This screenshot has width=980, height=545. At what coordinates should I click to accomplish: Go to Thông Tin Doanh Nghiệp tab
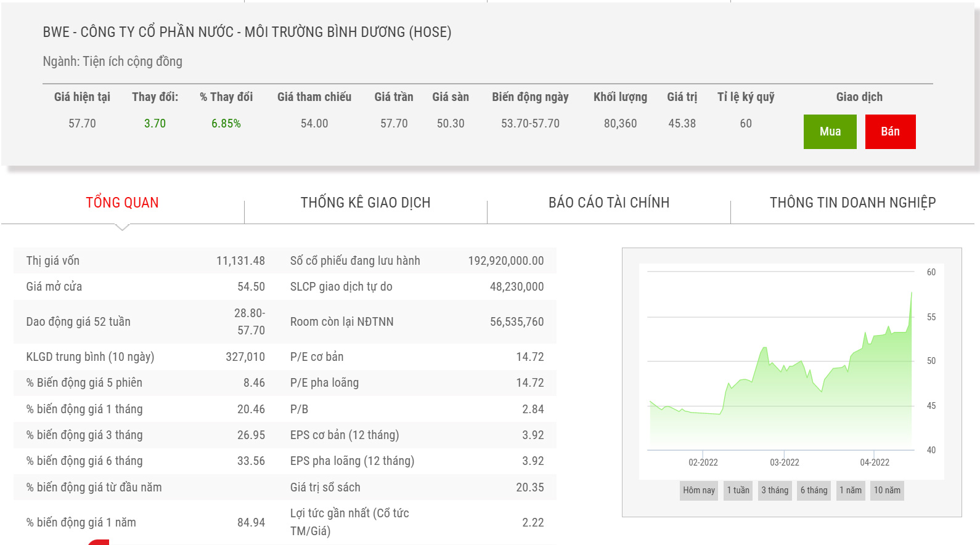coord(852,203)
